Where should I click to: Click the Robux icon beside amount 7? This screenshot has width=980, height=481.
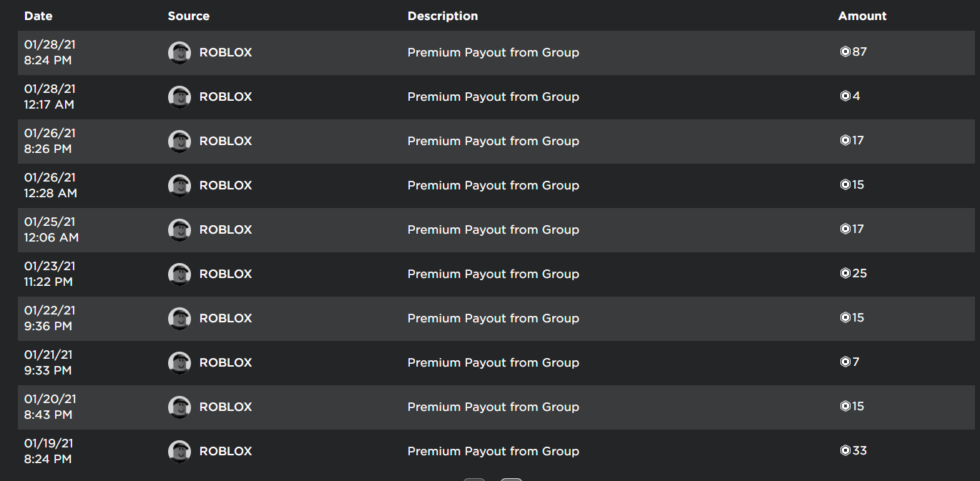pos(845,362)
